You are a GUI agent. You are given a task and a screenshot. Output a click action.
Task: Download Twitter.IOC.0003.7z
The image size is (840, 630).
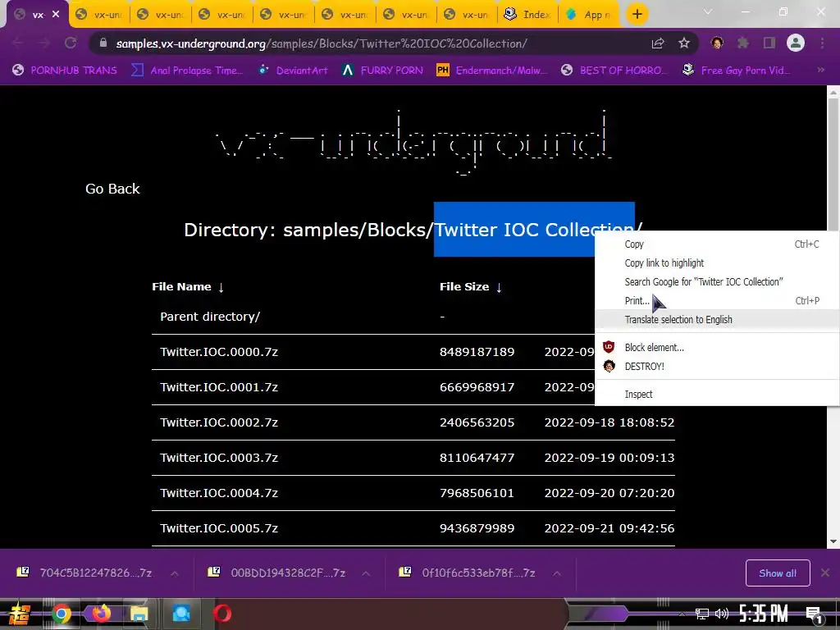point(219,458)
